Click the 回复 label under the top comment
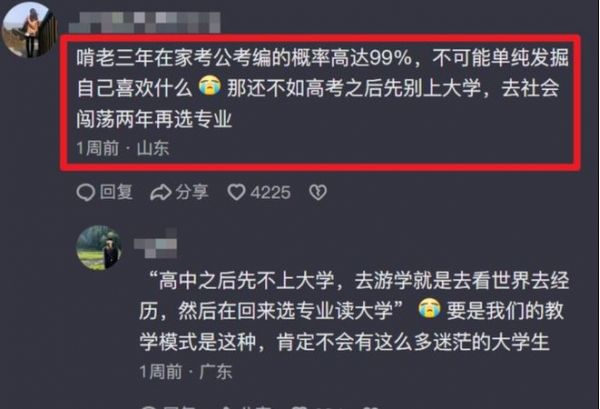The width and height of the screenshot is (600, 409). pos(116,192)
